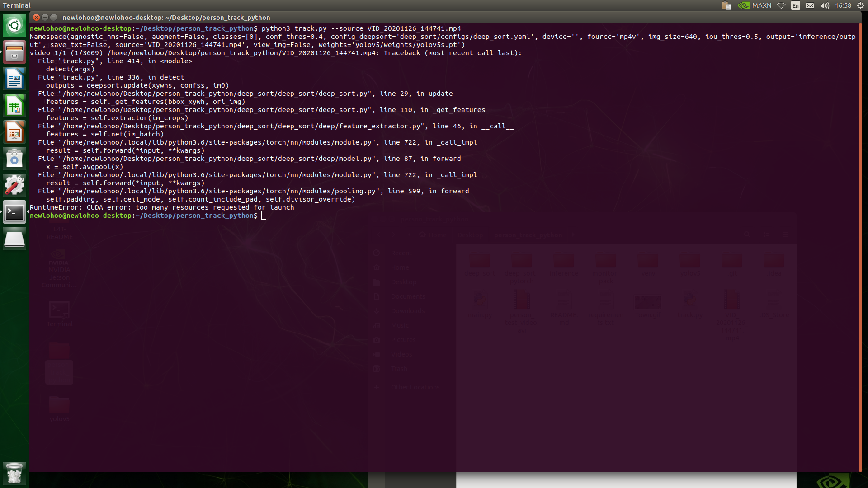Open the hamburger menu in Files
Viewport: 868px width, 488px height.
tap(784, 234)
